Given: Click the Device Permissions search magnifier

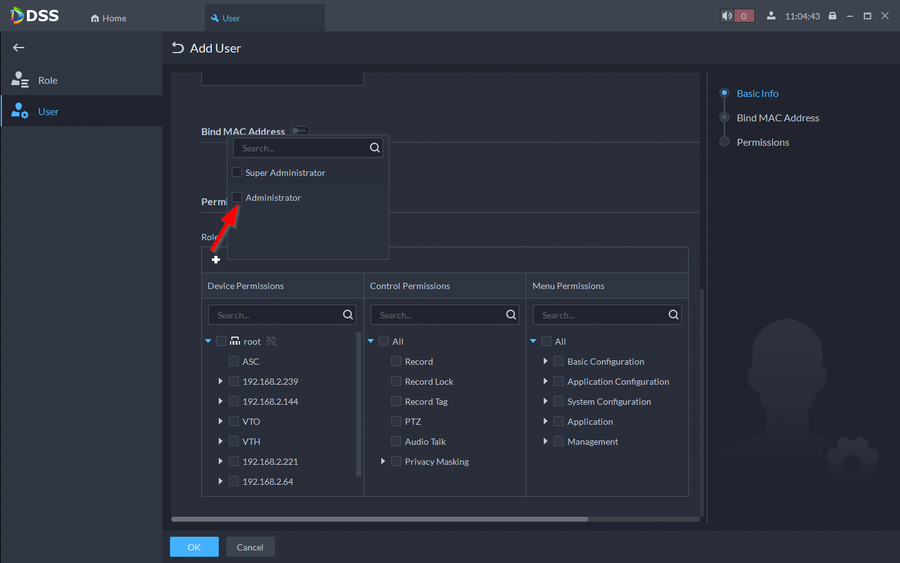Looking at the screenshot, I should pos(348,315).
